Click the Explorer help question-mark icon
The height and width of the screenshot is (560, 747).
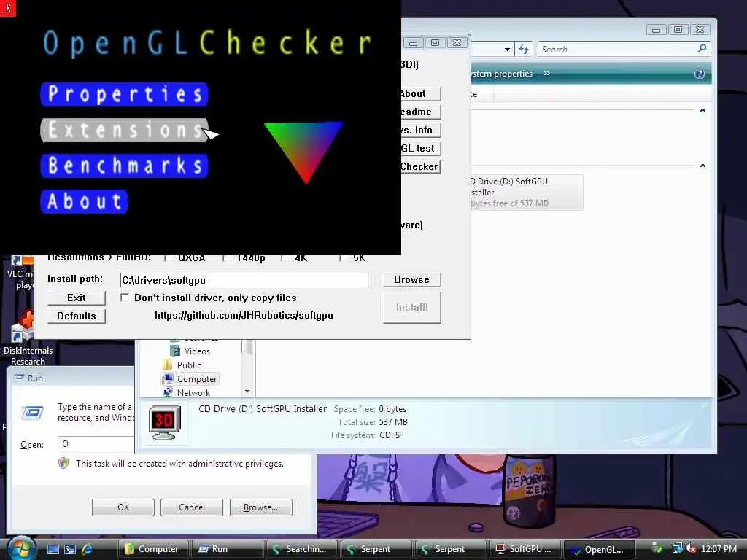(700, 74)
